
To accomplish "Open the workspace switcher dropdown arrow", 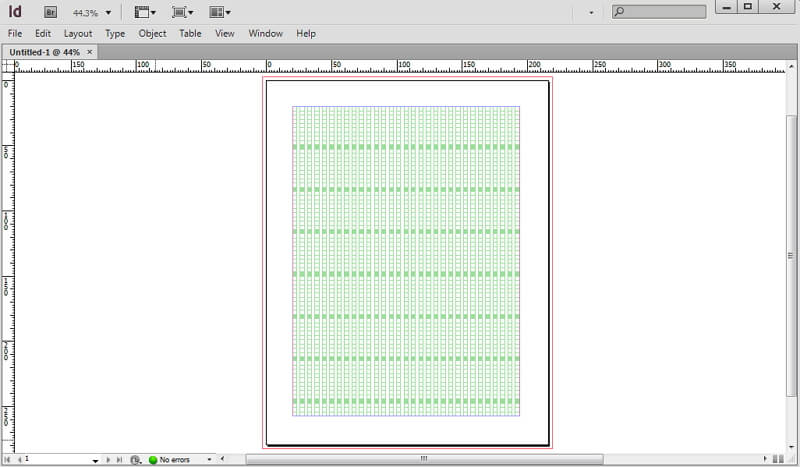I will tap(591, 13).
